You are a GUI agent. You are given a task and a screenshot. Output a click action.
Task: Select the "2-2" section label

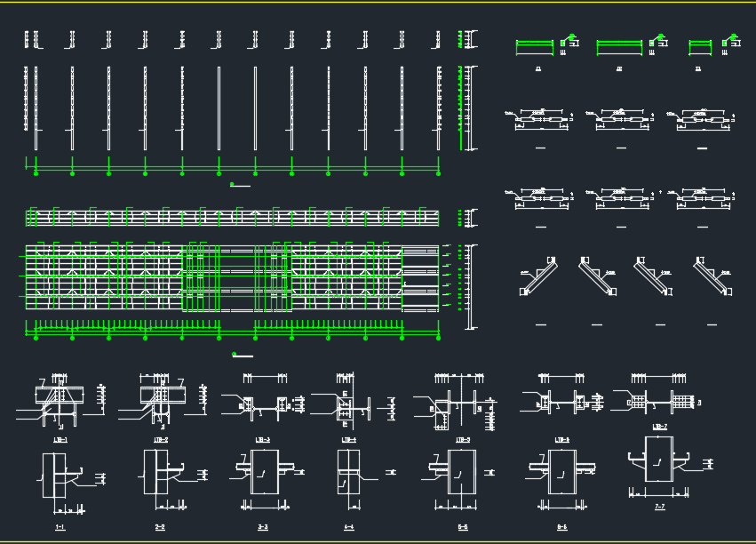[160, 528]
